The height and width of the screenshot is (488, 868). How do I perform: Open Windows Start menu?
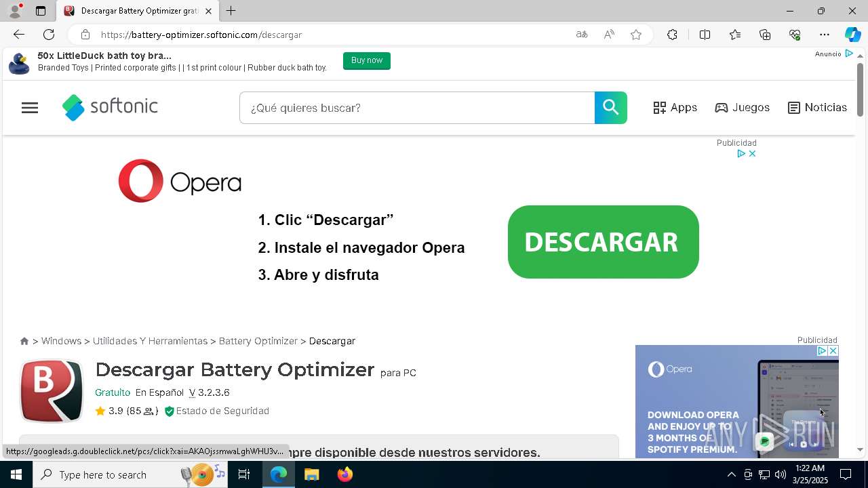pos(16,474)
